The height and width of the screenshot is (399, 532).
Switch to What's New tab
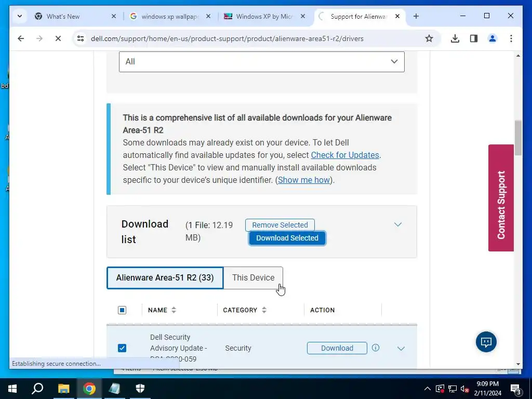[75, 16]
